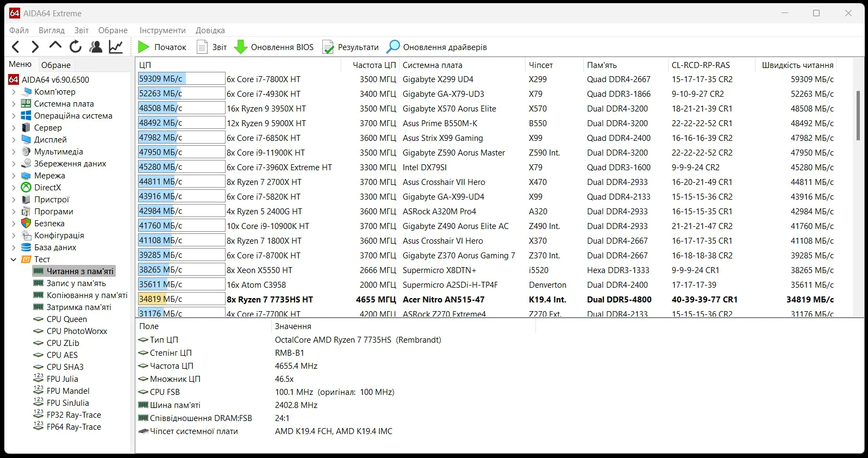Click the 34819 МБ/с result bar
This screenshot has height=458, width=868.
(x=182, y=299)
